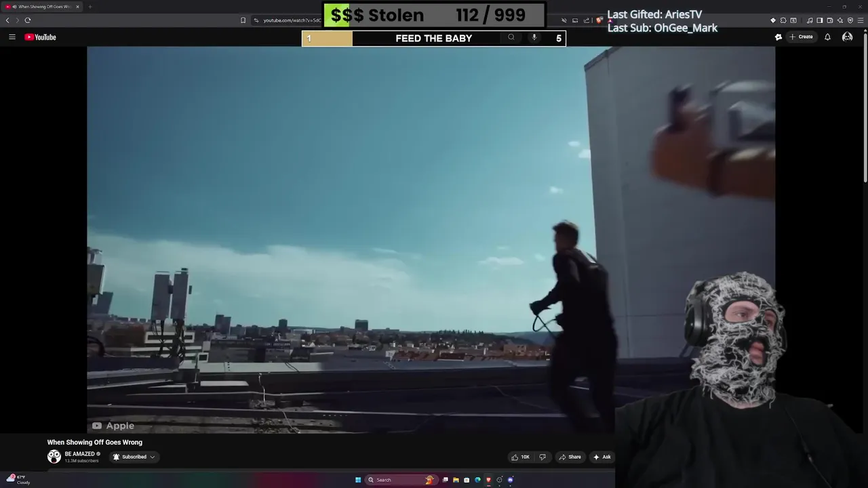Open a new tab with plus button
The width and height of the screenshot is (868, 488).
pos(90,7)
